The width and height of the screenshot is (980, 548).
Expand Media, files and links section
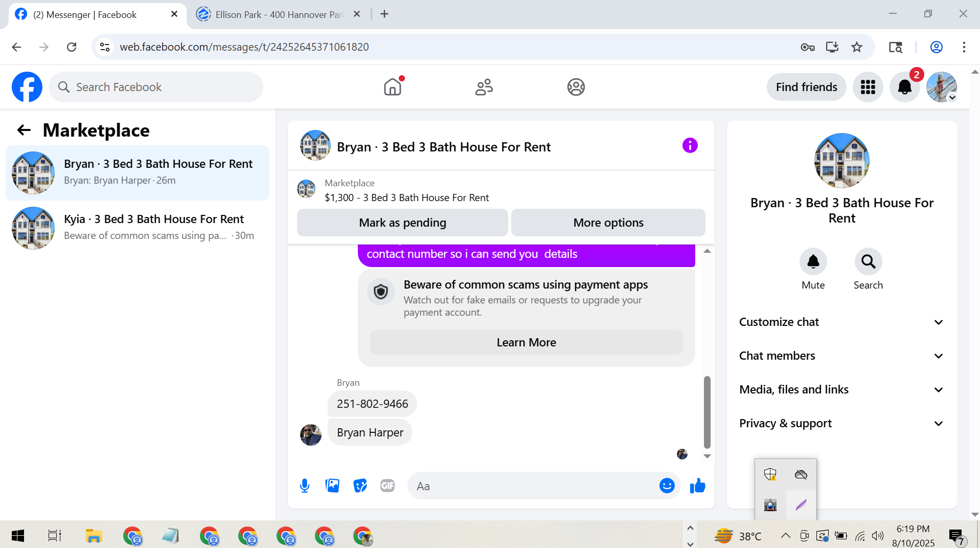coord(841,389)
